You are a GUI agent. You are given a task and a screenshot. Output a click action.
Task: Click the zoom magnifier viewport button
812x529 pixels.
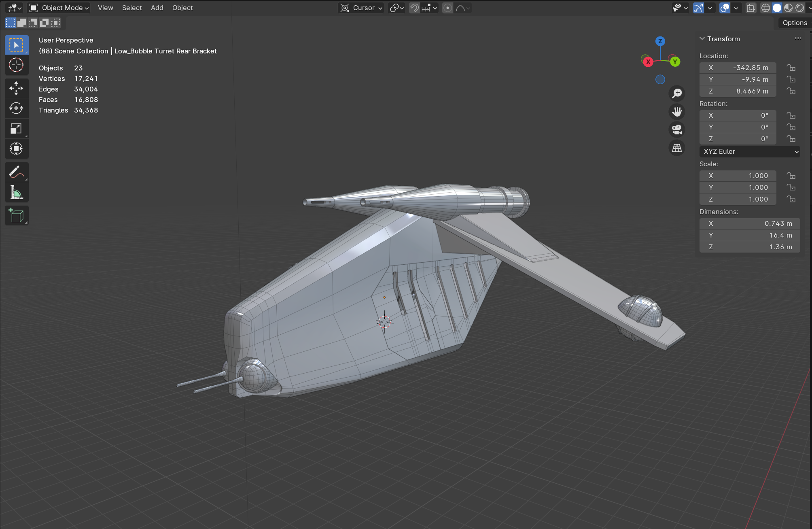pyautogui.click(x=677, y=93)
